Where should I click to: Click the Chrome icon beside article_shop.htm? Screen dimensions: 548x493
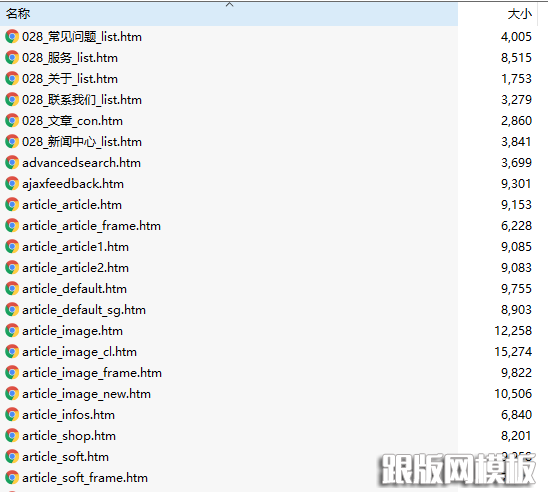coord(12,436)
